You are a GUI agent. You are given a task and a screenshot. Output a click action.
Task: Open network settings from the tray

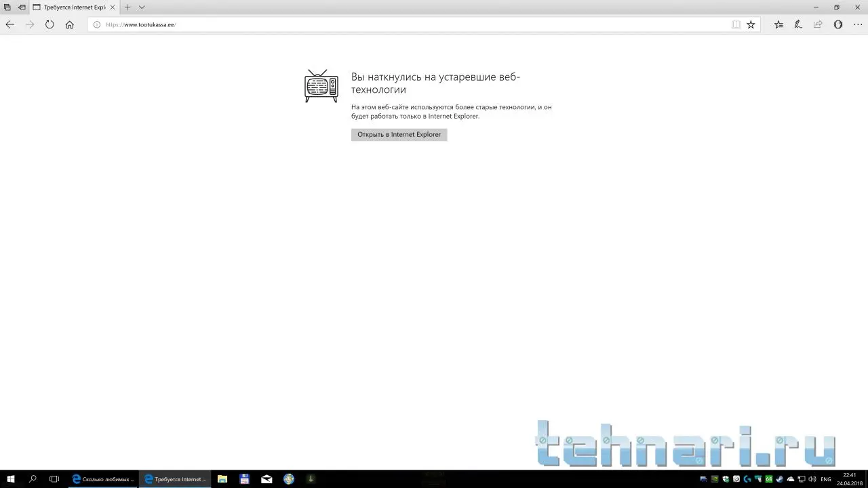(802, 479)
